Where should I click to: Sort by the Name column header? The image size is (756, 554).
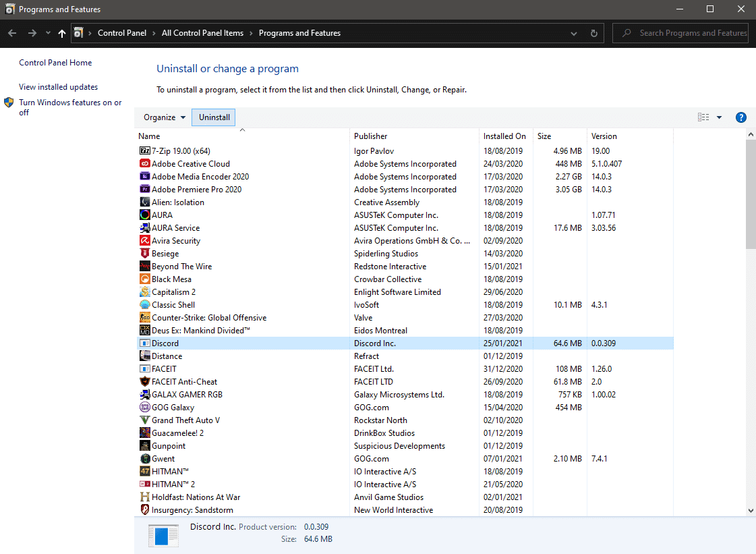tap(243, 136)
